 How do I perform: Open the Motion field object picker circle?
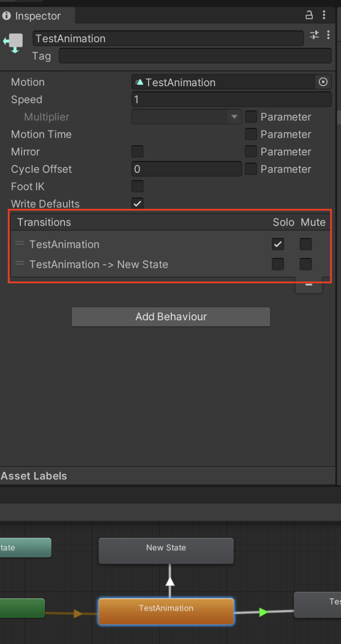coord(323,82)
